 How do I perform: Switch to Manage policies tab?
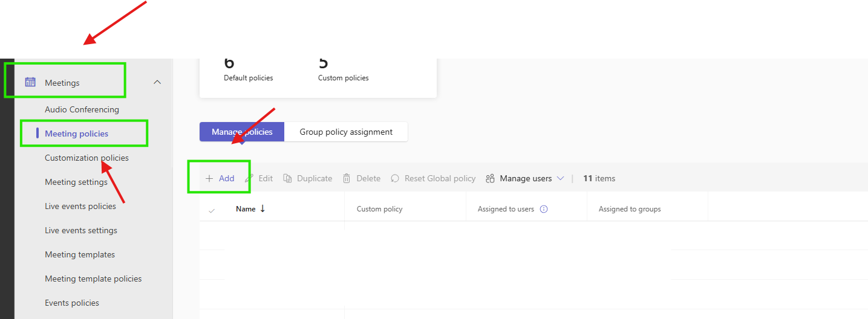pyautogui.click(x=242, y=132)
